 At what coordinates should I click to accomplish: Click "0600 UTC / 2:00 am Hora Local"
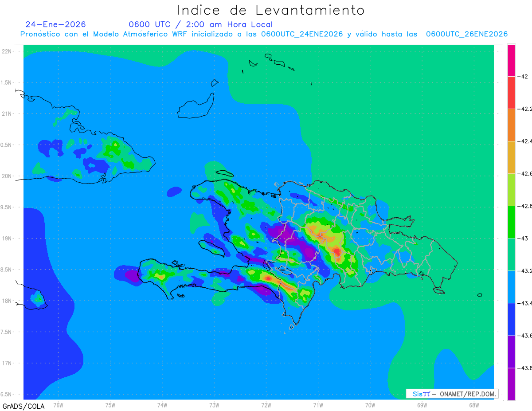(201, 24)
